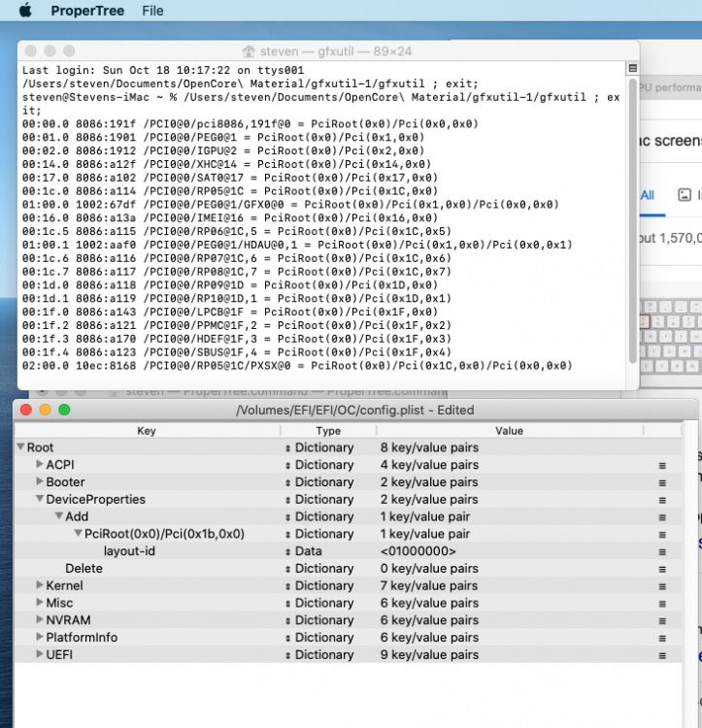Viewport: 702px width, 728px height.
Task: Click the home icon in Terminal title
Action: tap(249, 51)
